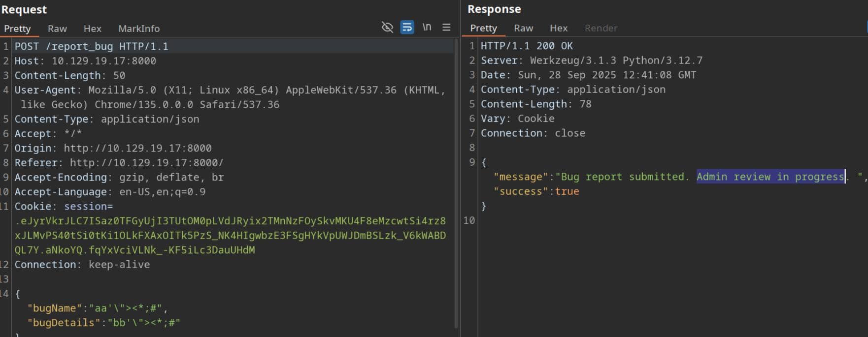
Task: Select the Response Raw tab
Action: click(523, 28)
